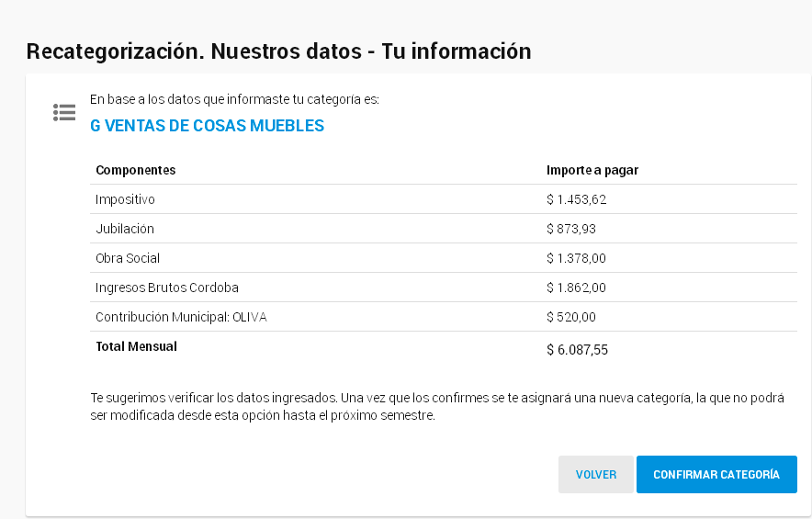The height and width of the screenshot is (519, 812).
Task: Click Ingresos Brutos Cordoba row label
Action: point(166,288)
